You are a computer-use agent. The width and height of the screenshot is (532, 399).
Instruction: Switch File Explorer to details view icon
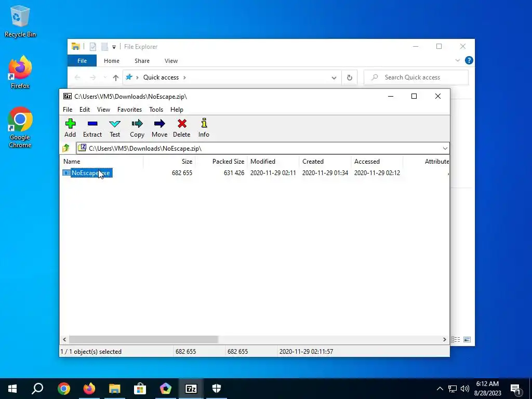coord(456,339)
